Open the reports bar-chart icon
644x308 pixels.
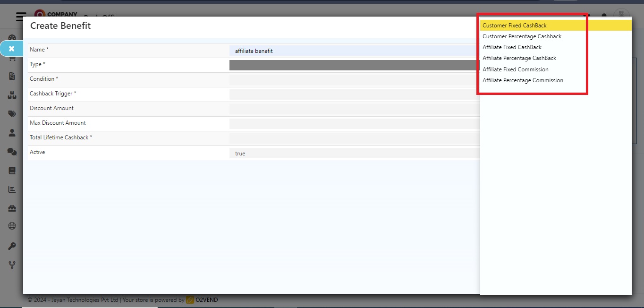pos(12,189)
